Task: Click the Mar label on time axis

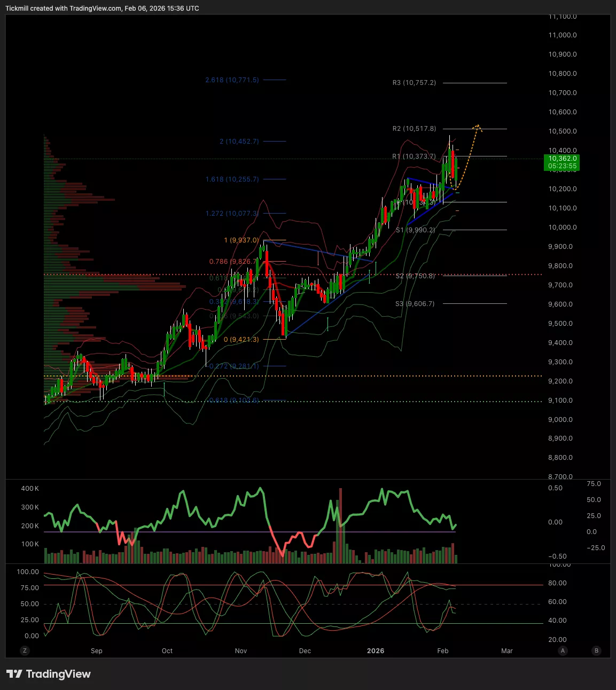Action: [506, 650]
